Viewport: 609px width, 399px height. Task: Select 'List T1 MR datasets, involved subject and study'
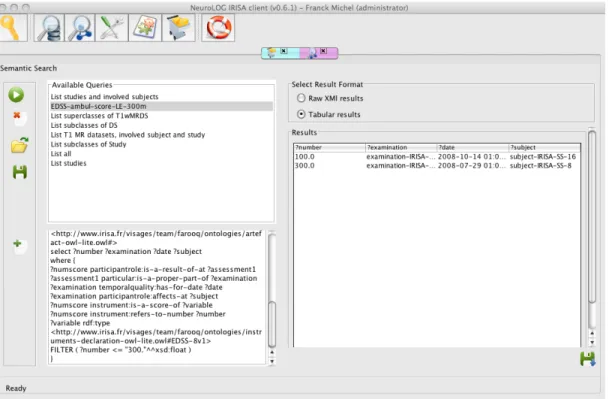[162, 135]
